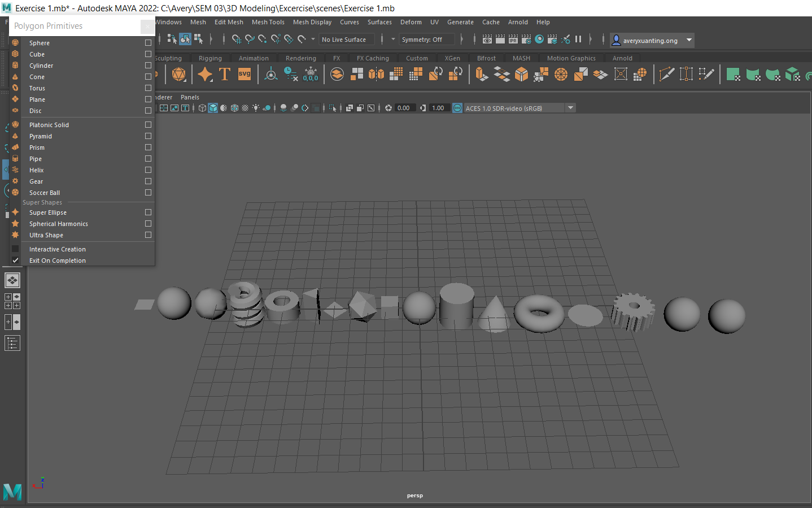This screenshot has width=812, height=508.
Task: Click the gamma 1.00 input field
Action: (x=440, y=107)
